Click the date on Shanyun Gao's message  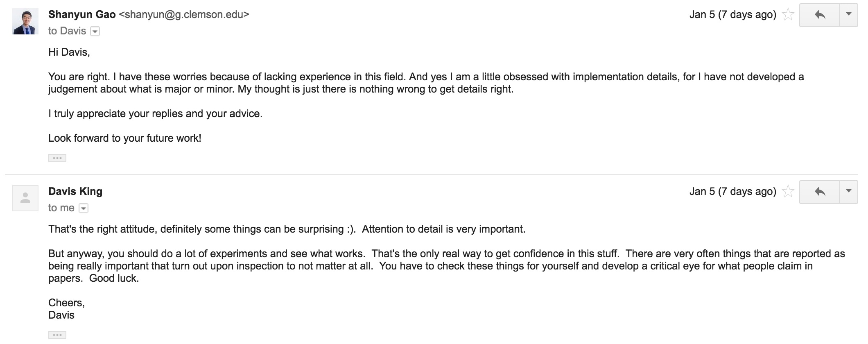point(732,15)
